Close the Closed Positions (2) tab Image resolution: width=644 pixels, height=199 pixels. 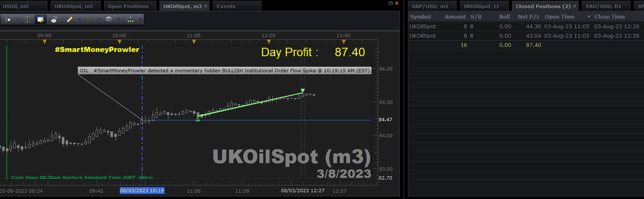(x=575, y=6)
